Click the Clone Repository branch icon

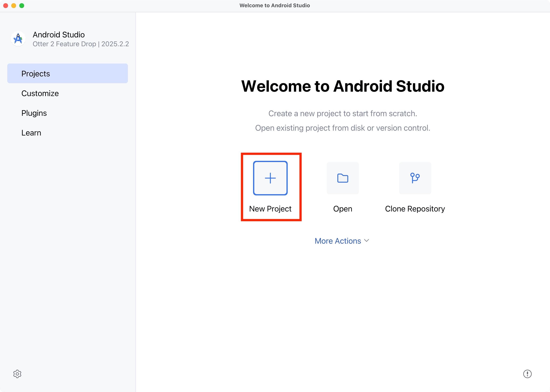click(x=415, y=178)
